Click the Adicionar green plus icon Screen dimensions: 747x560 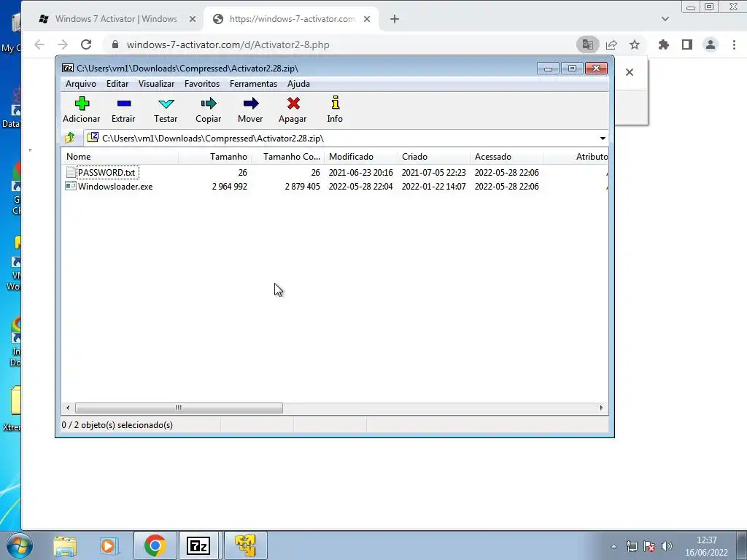[x=82, y=104]
